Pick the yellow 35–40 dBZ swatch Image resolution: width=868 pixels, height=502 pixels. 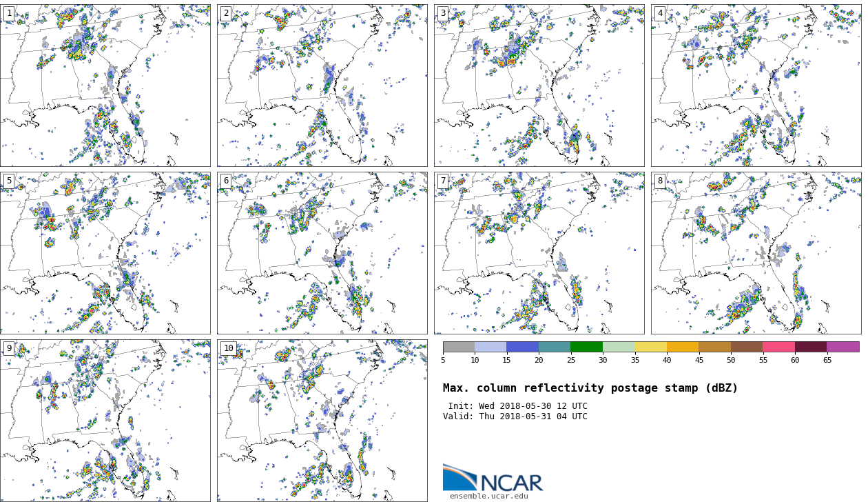650,347
